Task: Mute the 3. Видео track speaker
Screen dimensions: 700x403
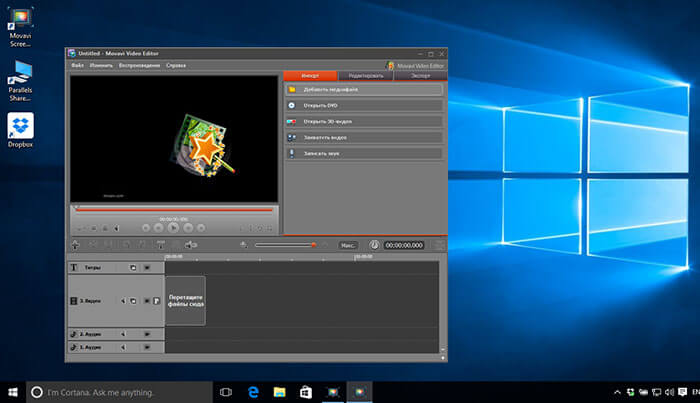Action: (123, 301)
